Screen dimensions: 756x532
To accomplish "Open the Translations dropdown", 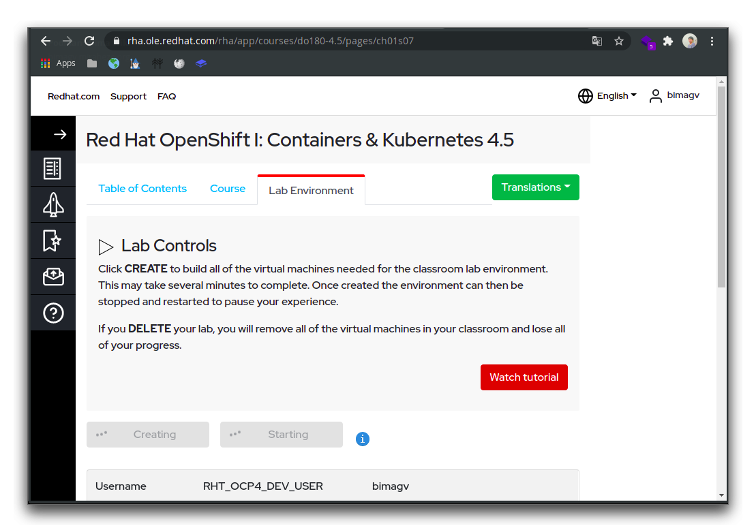I will tap(536, 187).
